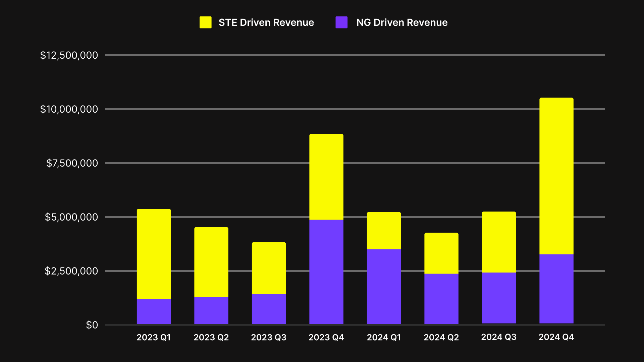Click the 2023 Q4 purple NG bar segment
This screenshot has width=644, height=362.
pos(326,271)
